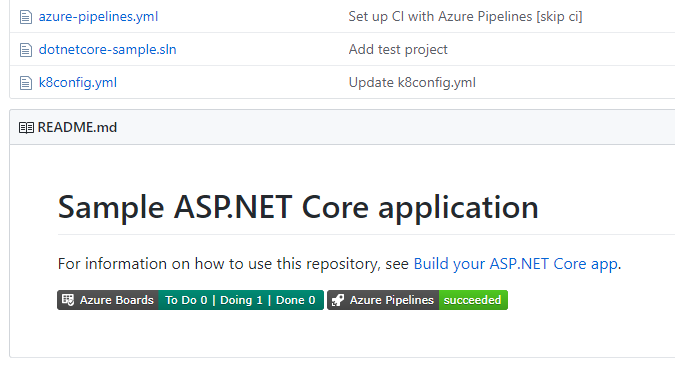This screenshot has height=371, width=675.
Task: Click the 'Azure Pipelines' badge label
Action: [391, 300]
